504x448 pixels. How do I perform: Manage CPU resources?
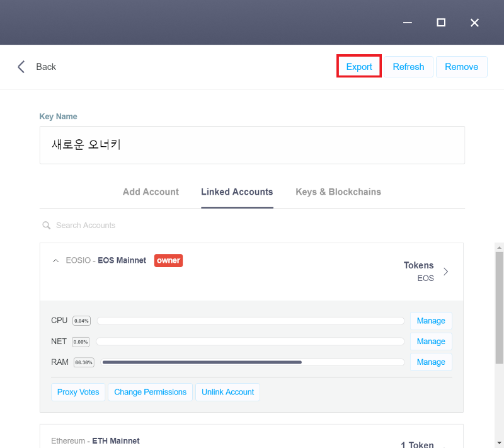[431, 321]
